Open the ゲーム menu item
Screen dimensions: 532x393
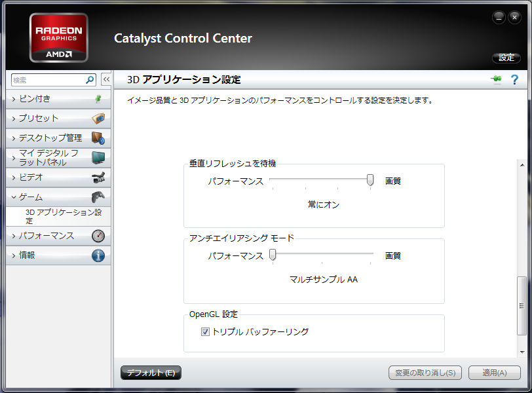tap(58, 197)
